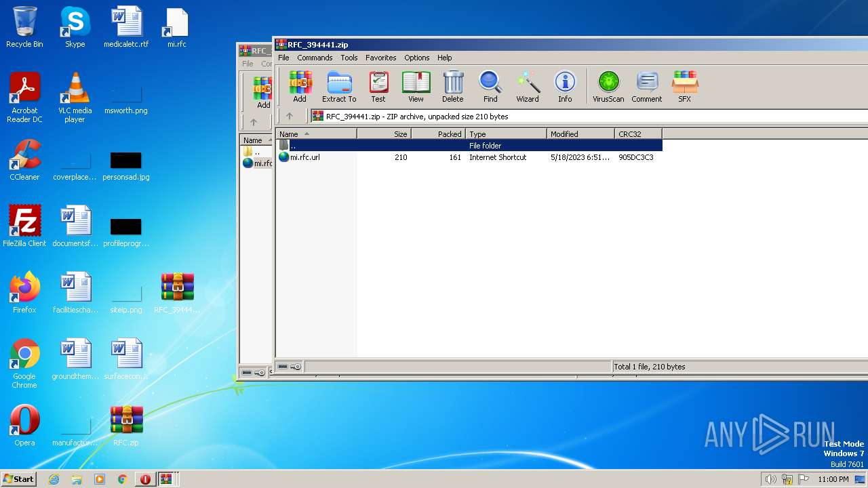868x488 pixels.
Task: Open the Recycle Bin desktop icon
Action: [24, 28]
